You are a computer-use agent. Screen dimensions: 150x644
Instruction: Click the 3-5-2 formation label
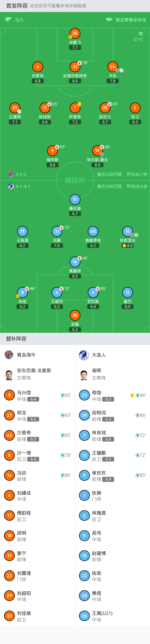pyautogui.click(x=21, y=175)
